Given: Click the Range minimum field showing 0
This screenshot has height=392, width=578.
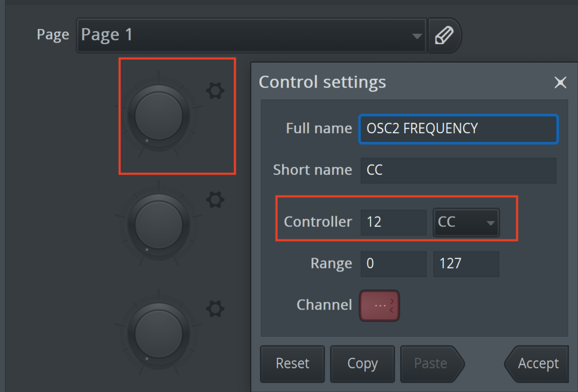Looking at the screenshot, I should point(393,264).
